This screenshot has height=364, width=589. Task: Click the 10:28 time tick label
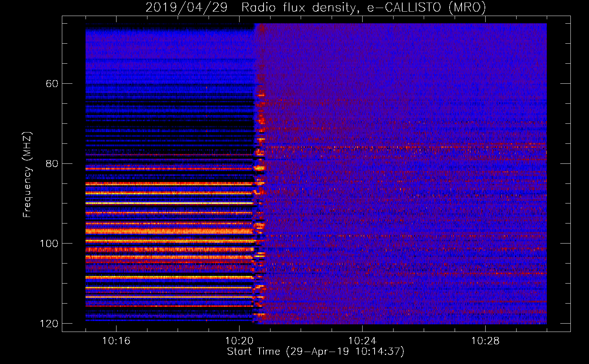coord(485,341)
